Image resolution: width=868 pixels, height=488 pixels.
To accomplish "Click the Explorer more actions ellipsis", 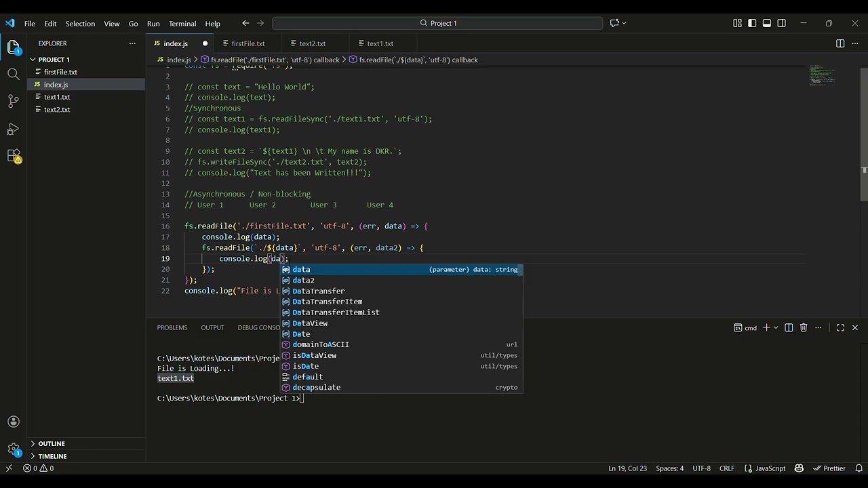I will pos(132,43).
